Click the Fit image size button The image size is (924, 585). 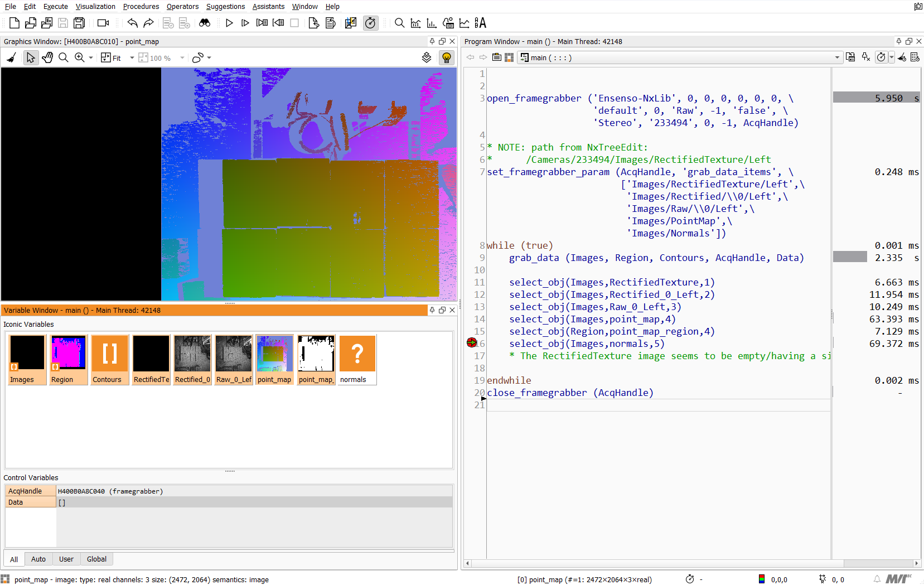click(x=111, y=57)
